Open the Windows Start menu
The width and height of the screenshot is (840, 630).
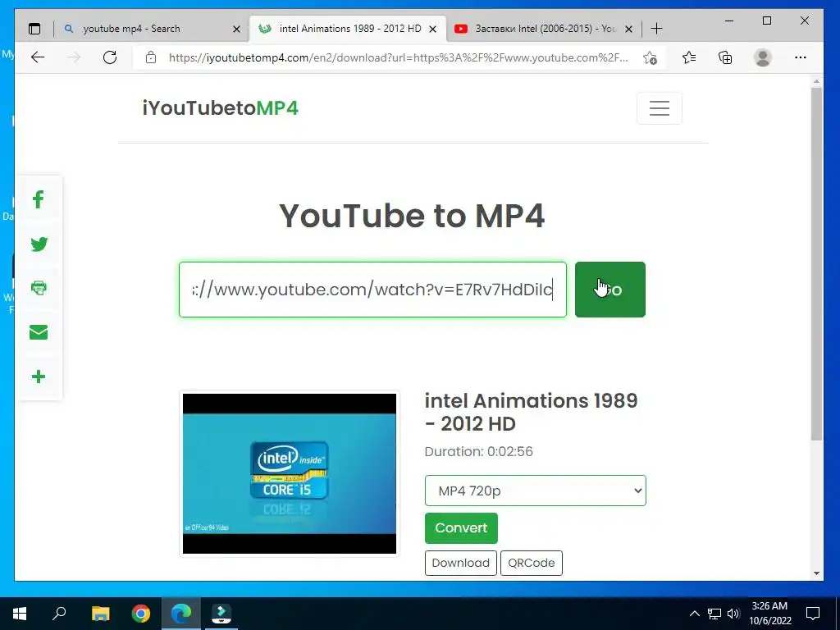point(20,614)
